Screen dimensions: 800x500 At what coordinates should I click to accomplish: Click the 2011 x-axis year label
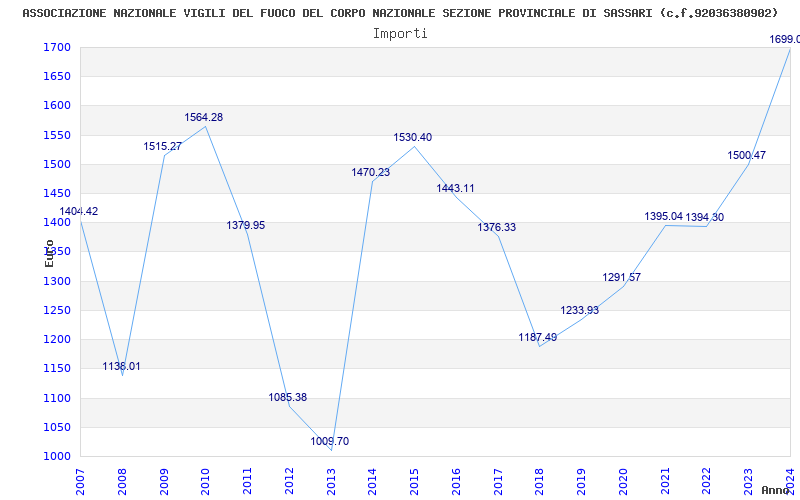coord(247,482)
